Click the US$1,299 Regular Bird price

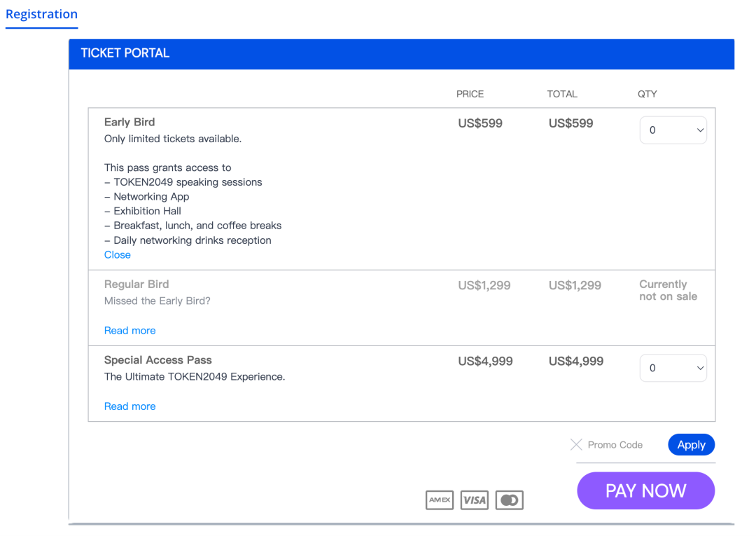click(484, 286)
